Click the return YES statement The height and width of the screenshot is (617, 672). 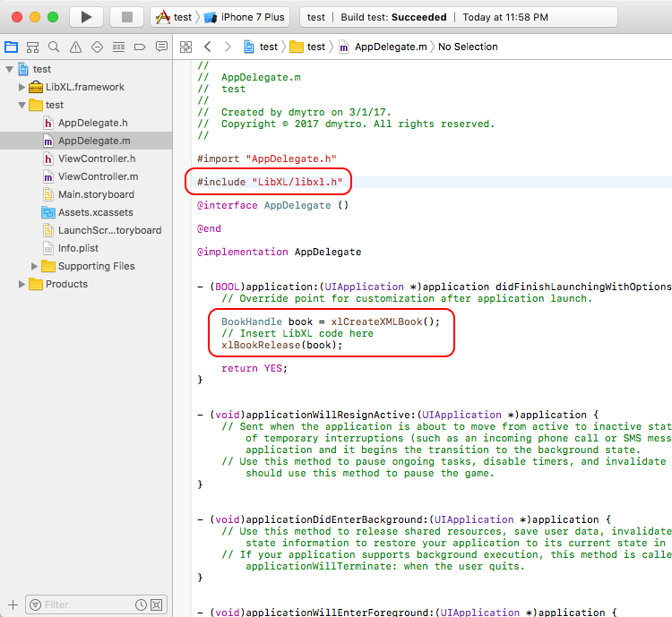point(254,368)
